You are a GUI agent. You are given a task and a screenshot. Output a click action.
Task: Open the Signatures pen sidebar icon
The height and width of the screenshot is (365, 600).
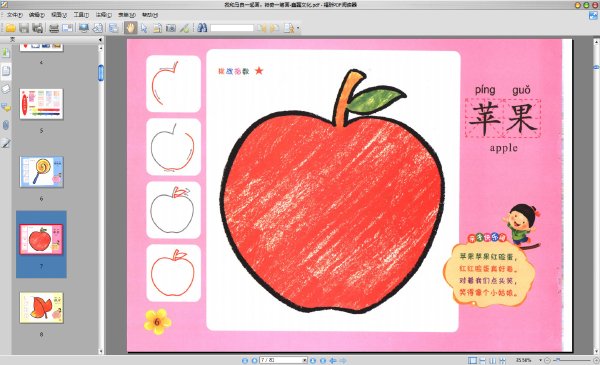[6, 143]
